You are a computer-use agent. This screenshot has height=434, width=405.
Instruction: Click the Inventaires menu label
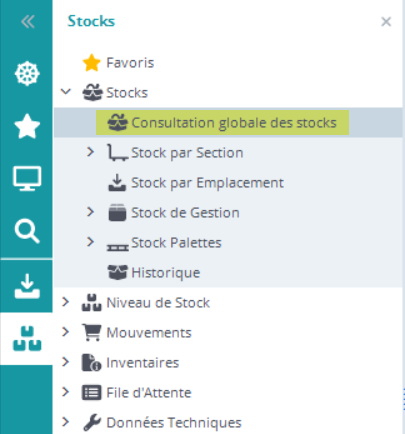143,363
